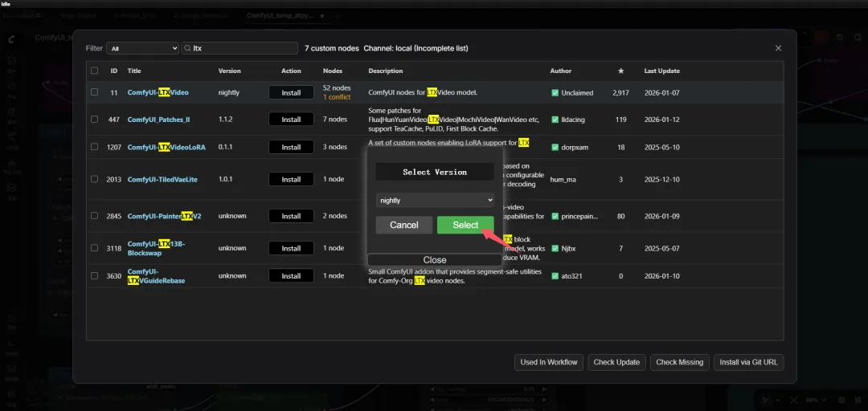The height and width of the screenshot is (411, 868).
Task: Open the Filter dropdown set to All
Action: (x=143, y=49)
